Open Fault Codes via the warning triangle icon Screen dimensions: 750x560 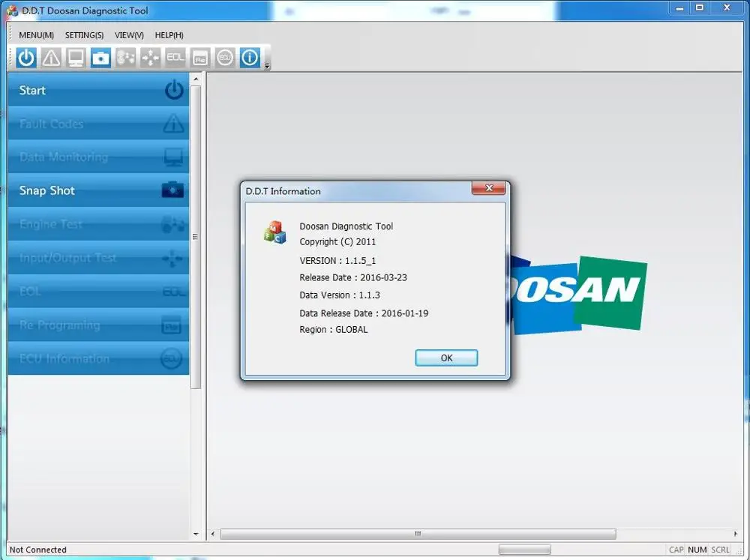(50, 57)
